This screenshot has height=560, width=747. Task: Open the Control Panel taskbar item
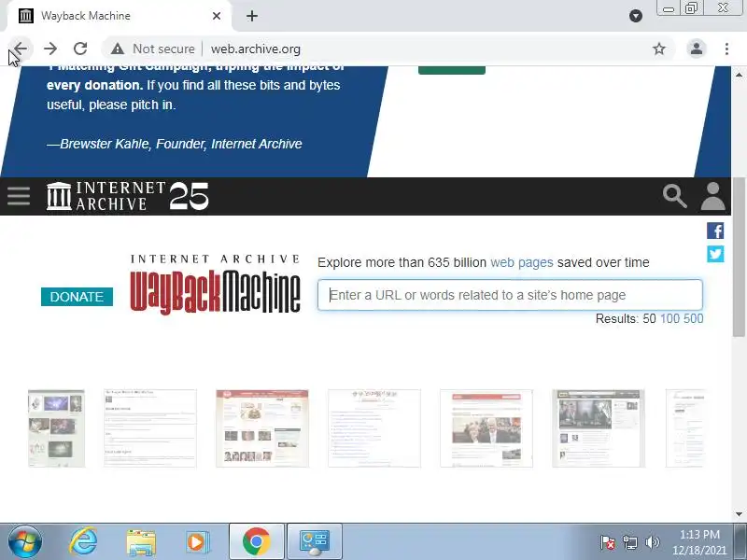click(x=315, y=542)
